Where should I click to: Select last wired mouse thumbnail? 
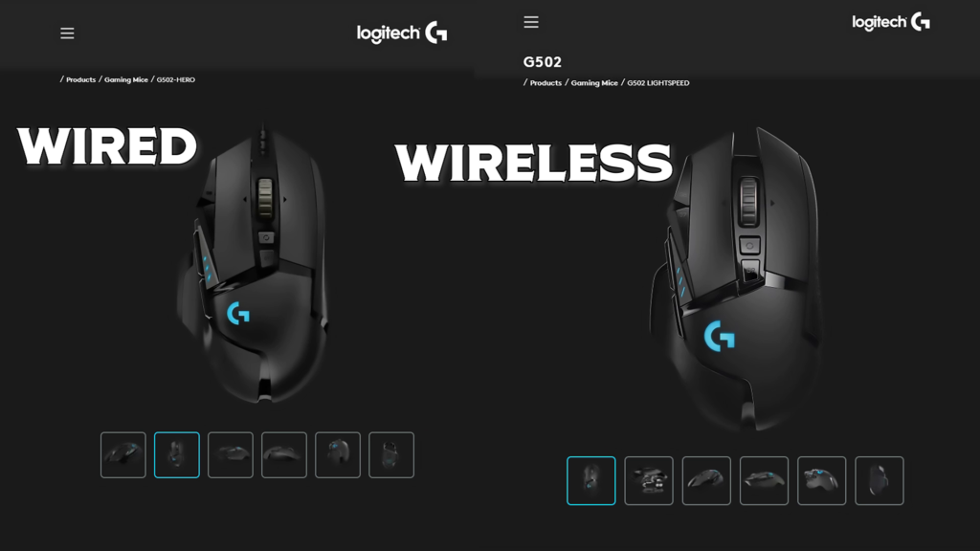tap(391, 454)
